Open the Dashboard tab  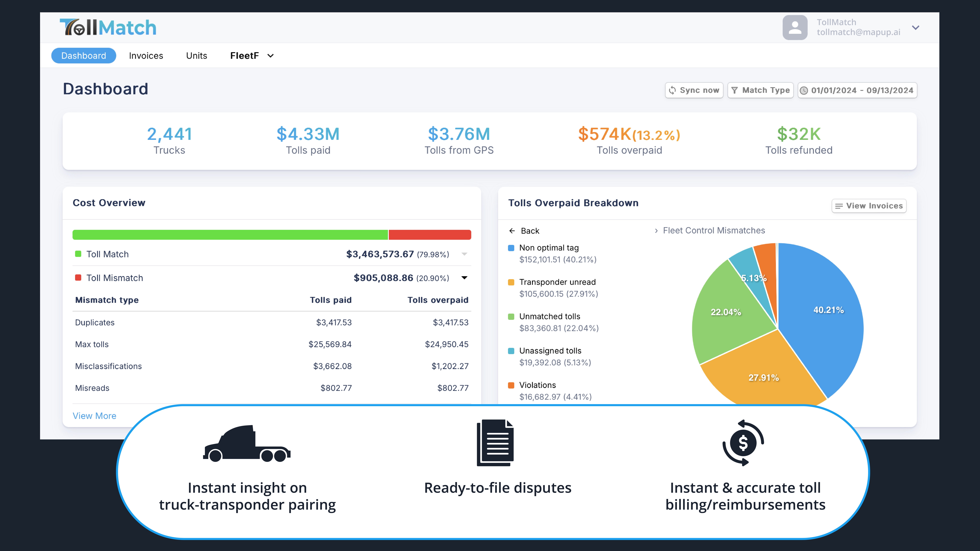[x=84, y=55]
